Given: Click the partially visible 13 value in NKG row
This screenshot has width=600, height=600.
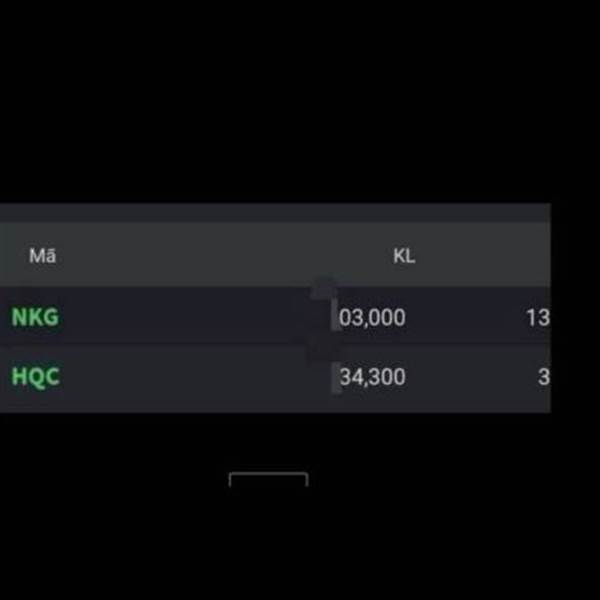Looking at the screenshot, I should 537,318.
